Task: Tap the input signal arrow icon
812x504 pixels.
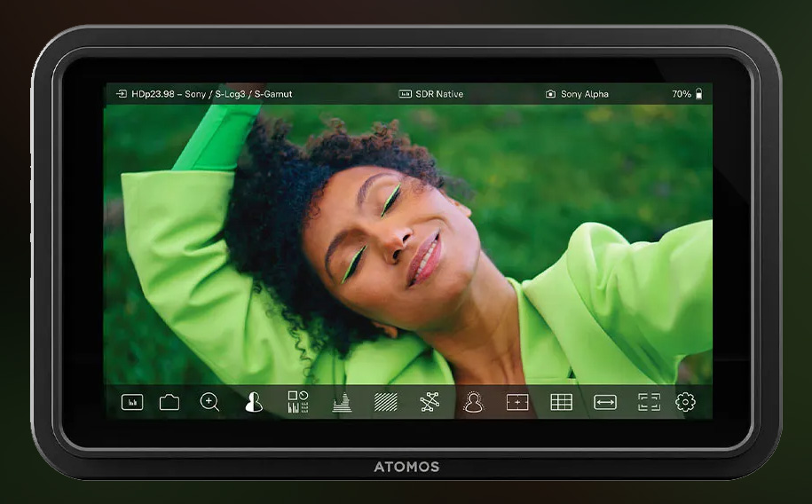Action: pyautogui.click(x=122, y=94)
